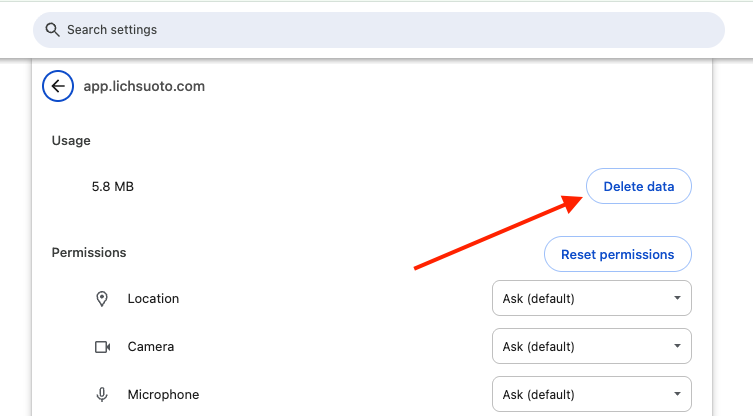
Task: Click the Permissions section heading
Action: coord(89,253)
